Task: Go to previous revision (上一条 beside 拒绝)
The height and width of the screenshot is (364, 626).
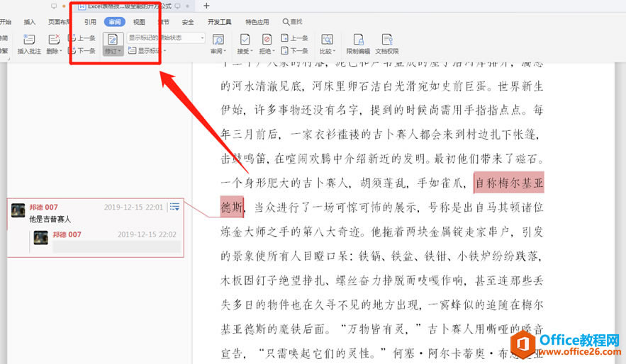Action: coord(295,38)
